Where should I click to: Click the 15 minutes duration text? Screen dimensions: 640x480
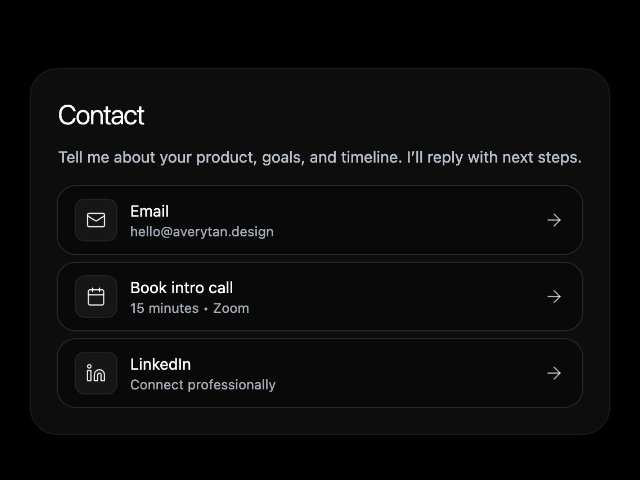(x=164, y=308)
